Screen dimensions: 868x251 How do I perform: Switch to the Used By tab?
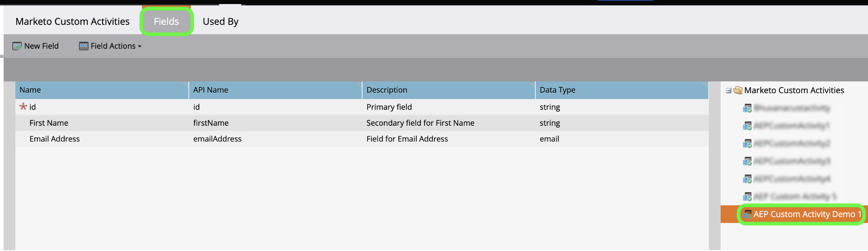tap(220, 21)
